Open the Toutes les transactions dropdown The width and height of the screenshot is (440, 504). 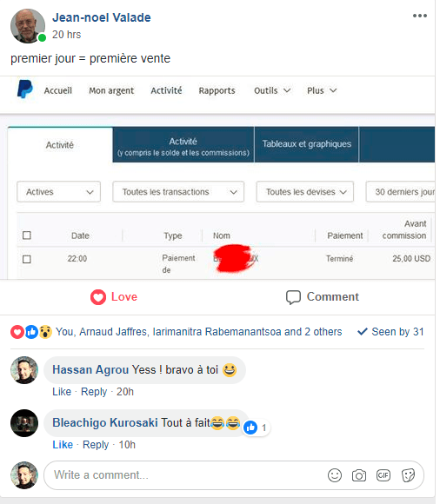pyautogui.click(x=178, y=192)
